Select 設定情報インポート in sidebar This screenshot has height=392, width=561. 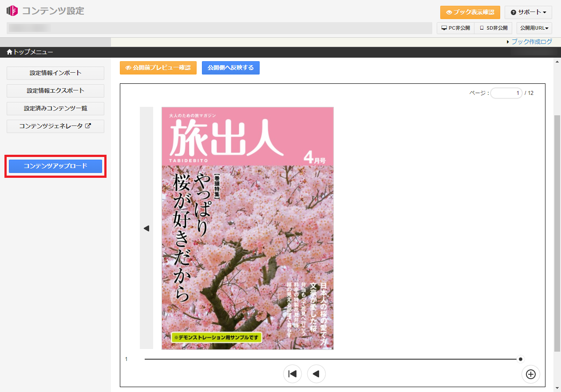(55, 73)
